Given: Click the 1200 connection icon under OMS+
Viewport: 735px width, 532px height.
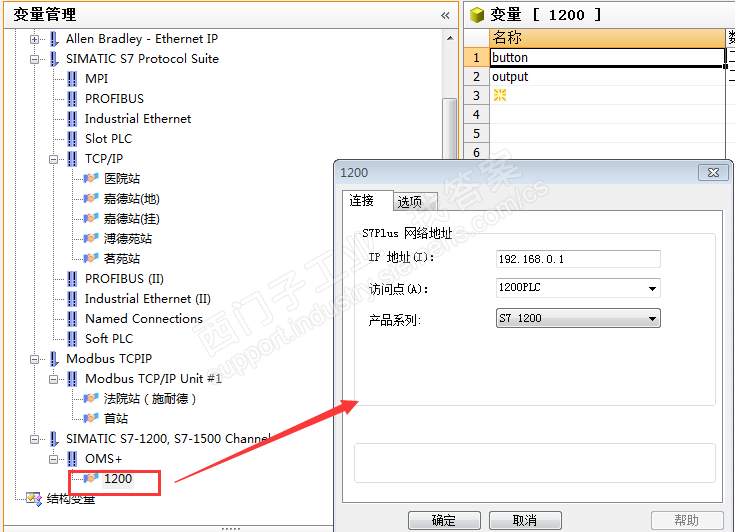Looking at the screenshot, I should point(91,478).
